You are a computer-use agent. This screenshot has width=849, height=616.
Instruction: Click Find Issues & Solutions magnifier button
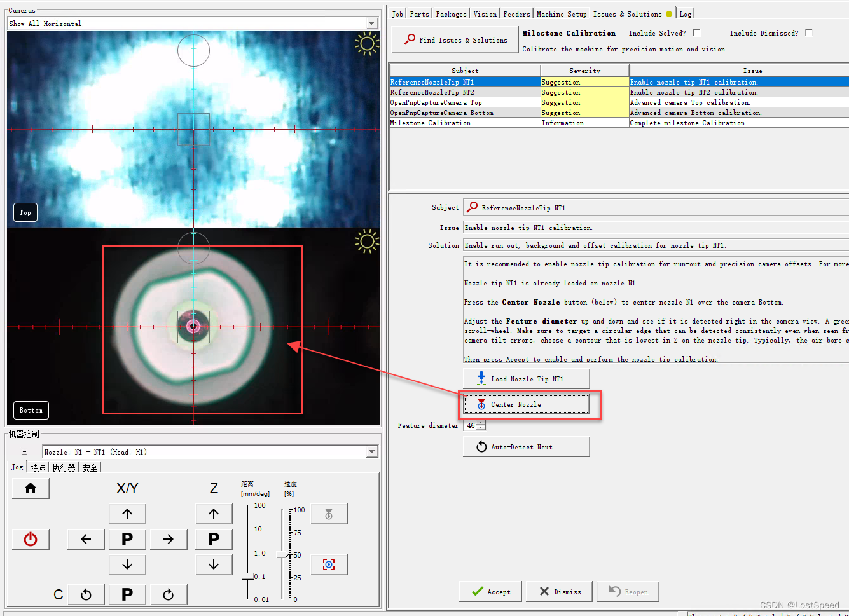(455, 39)
